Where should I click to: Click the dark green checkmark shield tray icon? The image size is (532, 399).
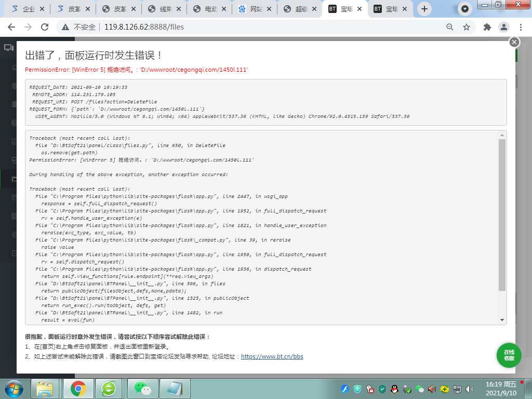pyautogui.click(x=382, y=389)
